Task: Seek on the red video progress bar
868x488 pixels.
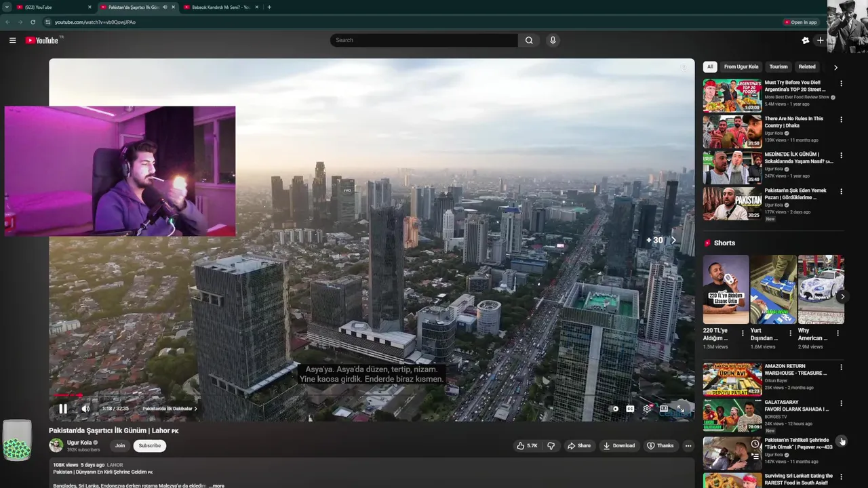Action: click(x=372, y=395)
